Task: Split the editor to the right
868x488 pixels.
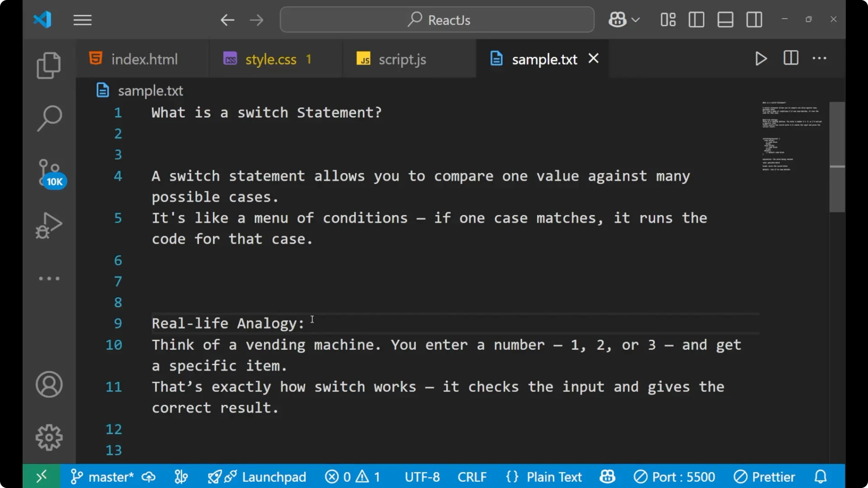Action: point(791,58)
